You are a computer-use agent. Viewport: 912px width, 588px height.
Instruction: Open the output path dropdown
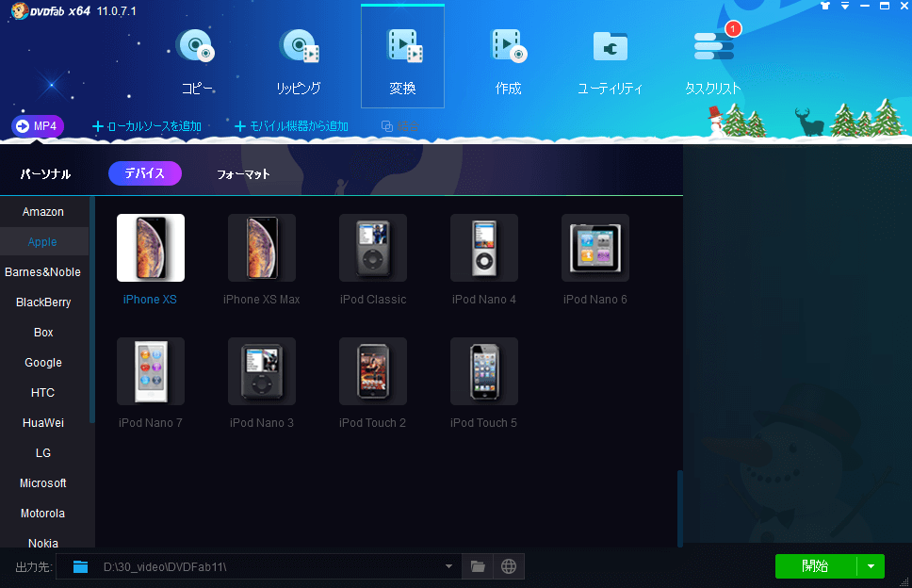pos(448,566)
